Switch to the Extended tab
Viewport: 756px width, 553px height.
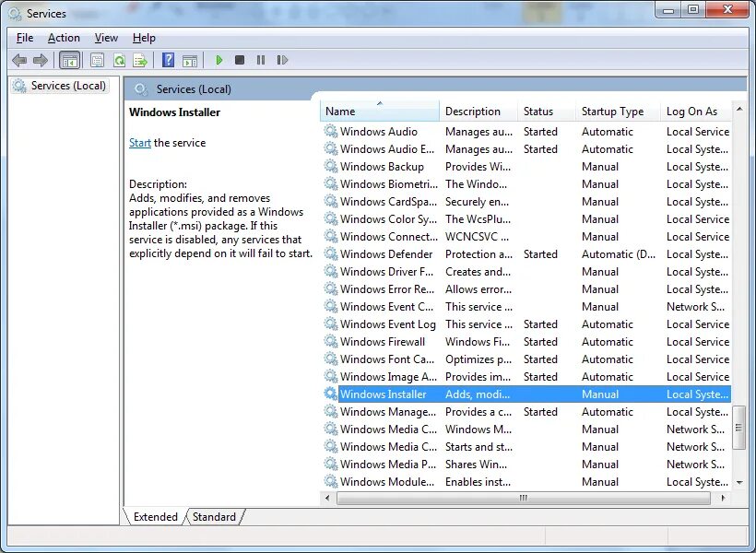155,517
